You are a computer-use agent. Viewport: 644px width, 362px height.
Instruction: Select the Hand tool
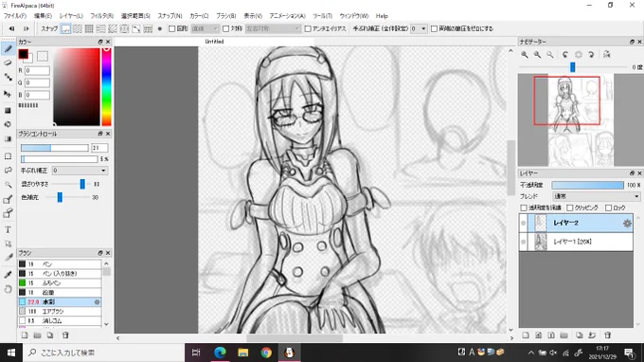click(8, 289)
